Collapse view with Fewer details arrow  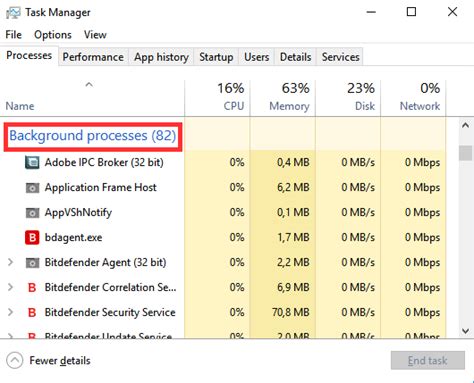[15, 360]
